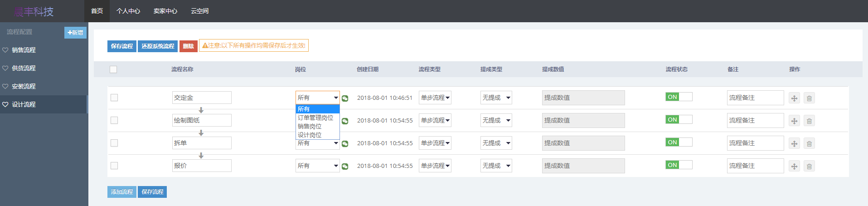Check the checkbox for 拆单 row

click(x=114, y=143)
